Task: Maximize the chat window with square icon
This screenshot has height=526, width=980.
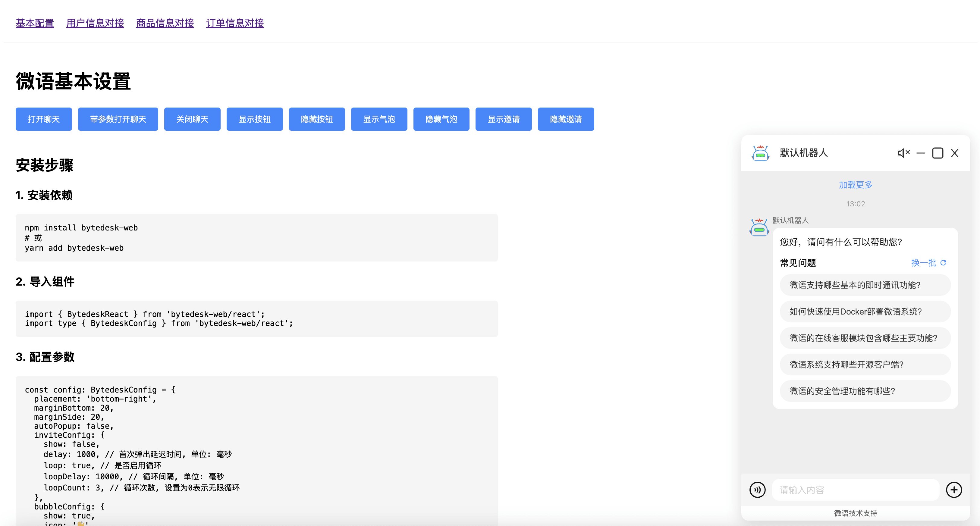Action: 938,153
